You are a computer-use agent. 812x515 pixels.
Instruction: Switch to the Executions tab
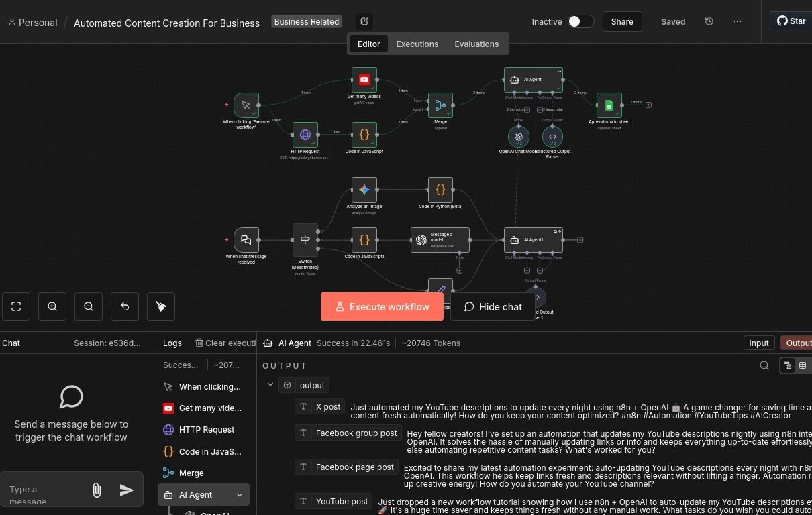(417, 44)
